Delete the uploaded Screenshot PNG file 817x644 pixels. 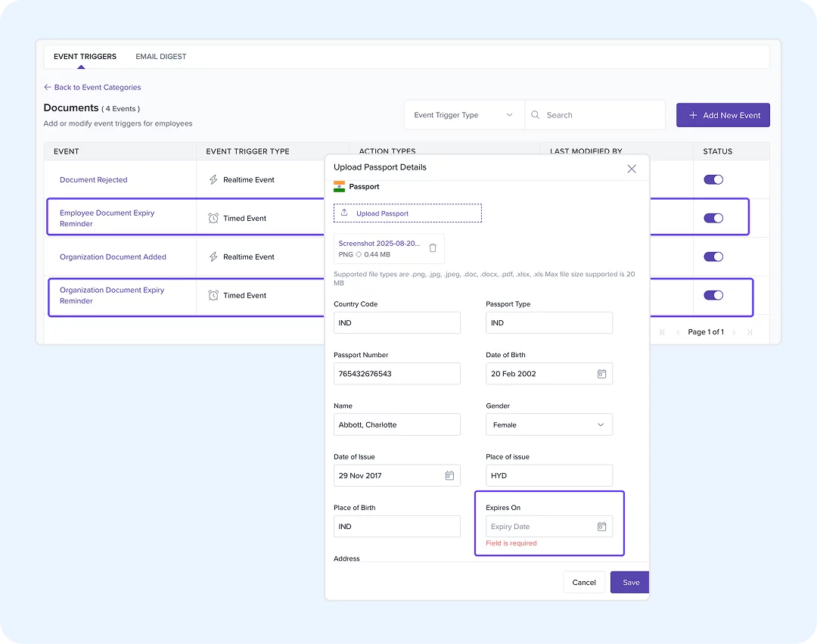433,248
